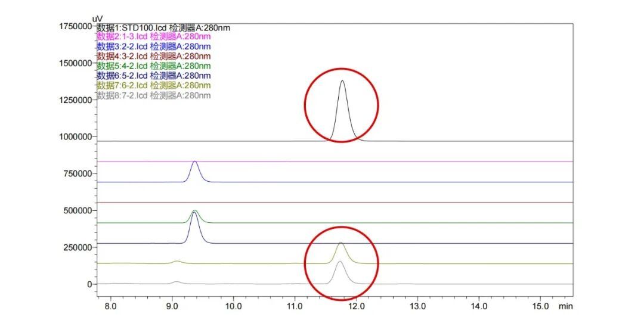Select the olive legend entry 数据7:6-2.lcd
Image resolution: width=644 pixels, height=320 pixels.
pyautogui.click(x=154, y=86)
